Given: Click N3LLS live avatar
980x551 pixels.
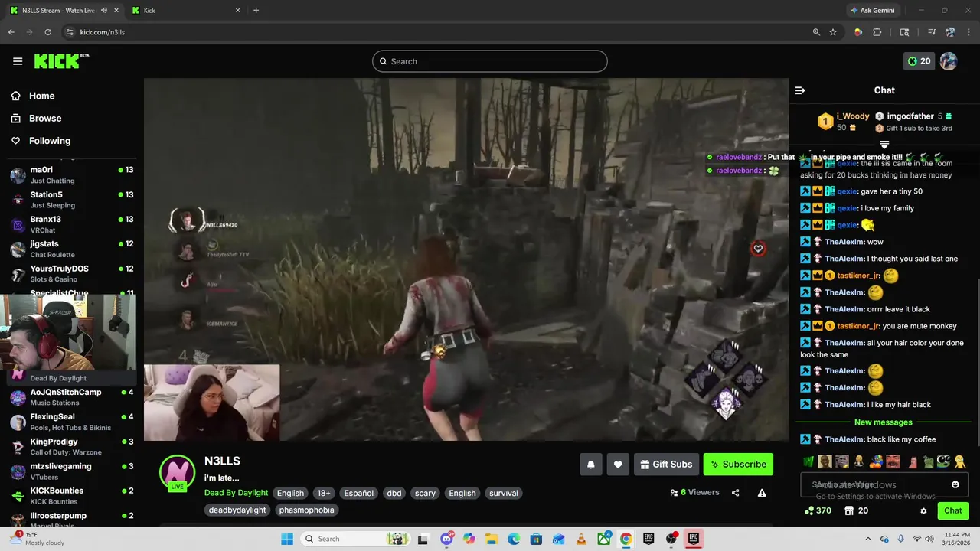Looking at the screenshot, I should (x=177, y=473).
